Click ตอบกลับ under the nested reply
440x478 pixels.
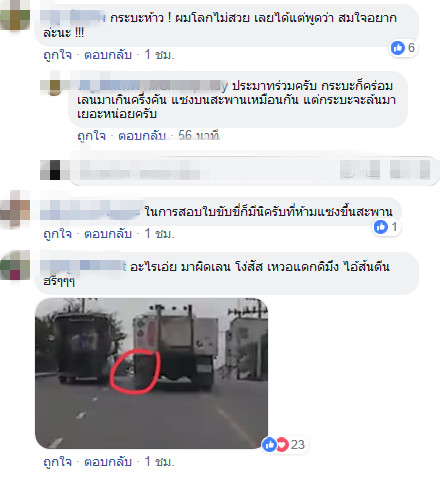point(142,136)
